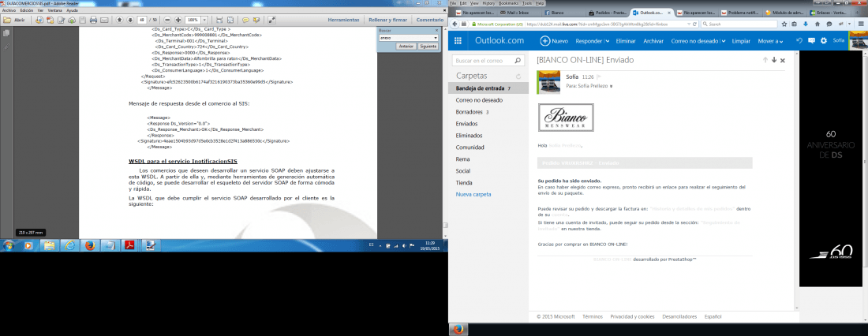The height and width of the screenshot is (336, 868).
Task: Refresh the Carpetas folder list
Action: tap(518, 76)
